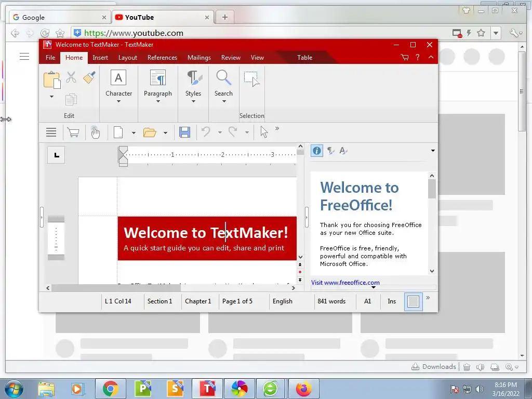The width and height of the screenshot is (532, 399).
Task: Open the New document dropdown arrow
Action: 134,132
